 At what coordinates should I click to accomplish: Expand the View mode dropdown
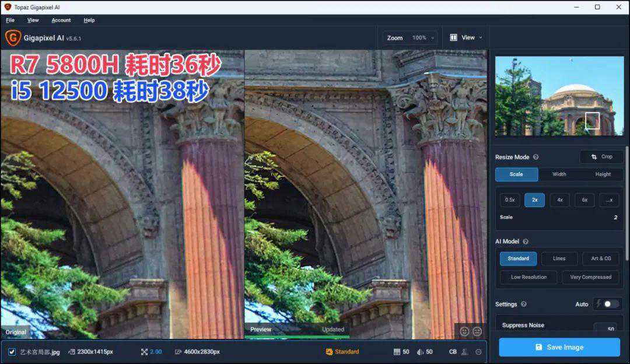[x=466, y=38]
